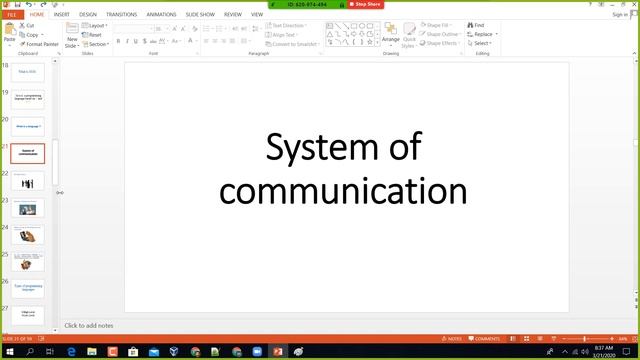Switch to the INSERT tab
This screenshot has height=360, width=640.
coord(62,14)
